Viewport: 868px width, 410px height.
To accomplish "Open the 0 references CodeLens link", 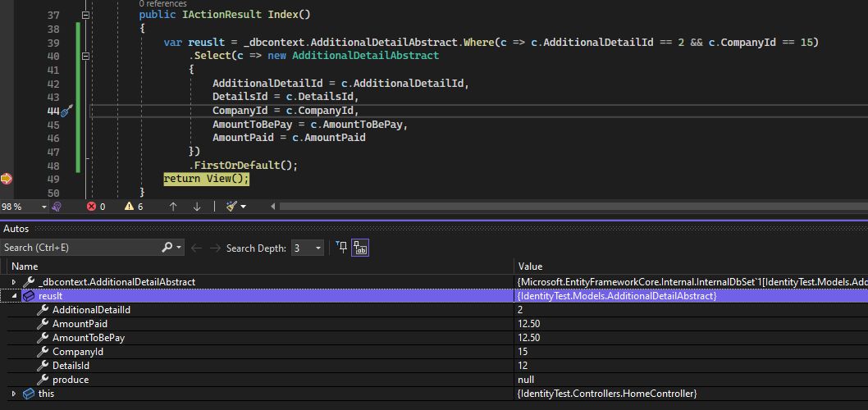I will 162,4.
